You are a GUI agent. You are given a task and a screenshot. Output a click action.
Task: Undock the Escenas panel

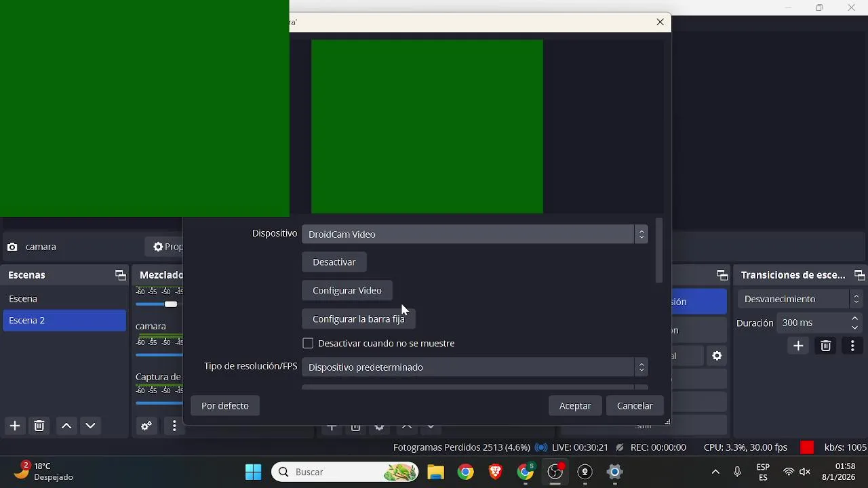(x=121, y=275)
